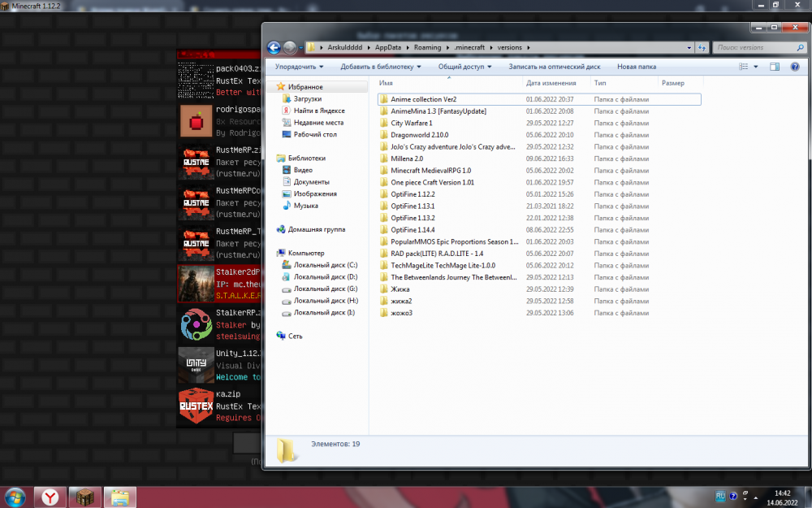The image size is (812, 508).
Task: Open Локальный диск (H:)
Action: pyautogui.click(x=326, y=301)
